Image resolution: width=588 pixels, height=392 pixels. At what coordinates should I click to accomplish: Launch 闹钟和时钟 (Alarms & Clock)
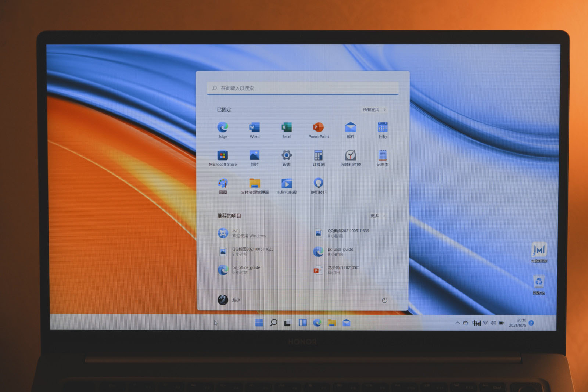[350, 156]
